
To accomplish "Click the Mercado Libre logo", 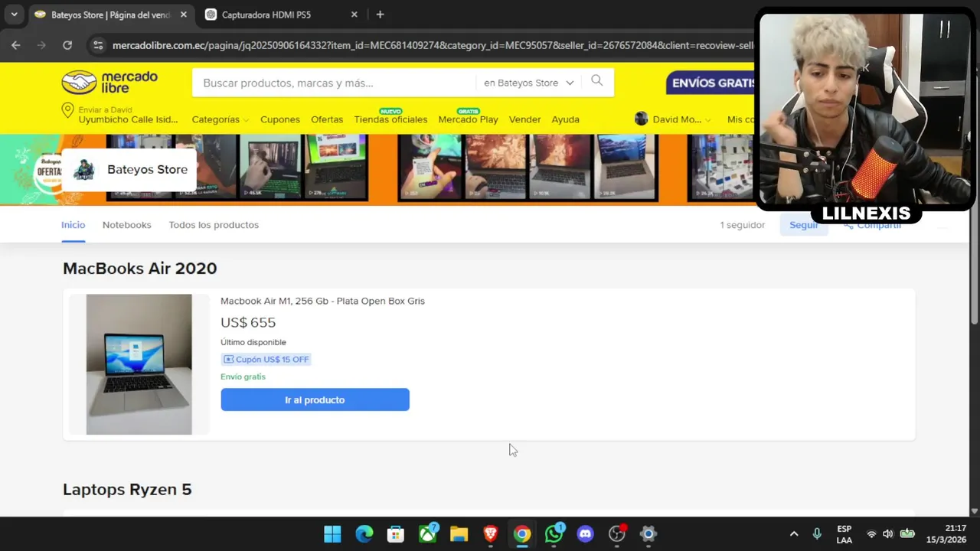I will [x=109, y=82].
